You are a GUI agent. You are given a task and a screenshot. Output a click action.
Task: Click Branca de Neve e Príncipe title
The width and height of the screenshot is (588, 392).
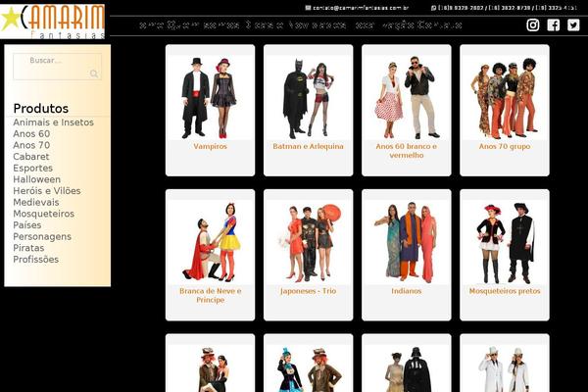coord(210,295)
